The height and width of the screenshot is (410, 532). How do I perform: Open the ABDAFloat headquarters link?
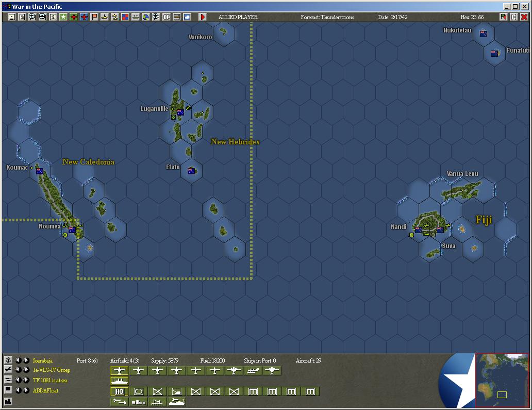(45, 390)
